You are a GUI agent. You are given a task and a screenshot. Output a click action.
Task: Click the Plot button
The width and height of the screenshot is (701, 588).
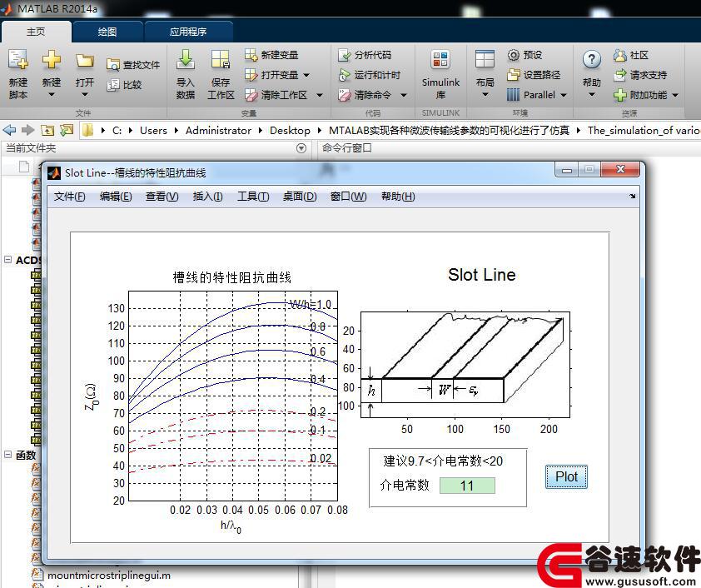(x=566, y=476)
